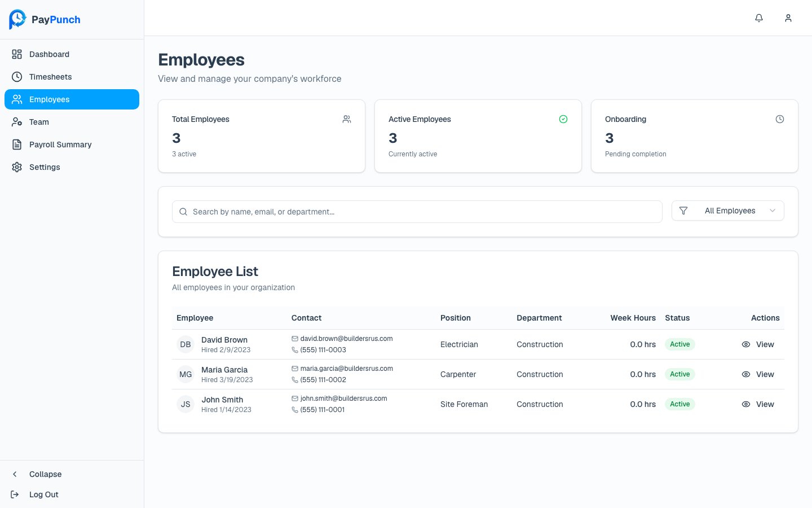Click the Electrician position cell
Image resolution: width=812 pixels, height=508 pixels.
459,344
